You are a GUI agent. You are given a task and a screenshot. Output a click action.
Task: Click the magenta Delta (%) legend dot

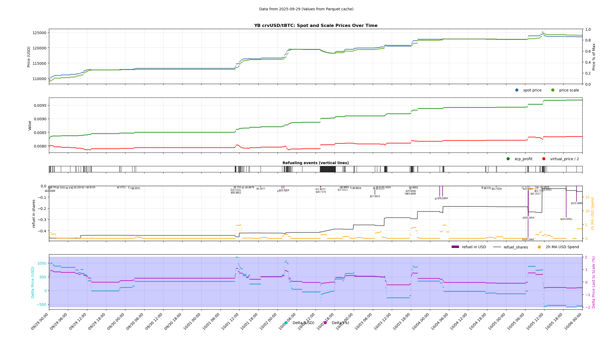(x=325, y=323)
